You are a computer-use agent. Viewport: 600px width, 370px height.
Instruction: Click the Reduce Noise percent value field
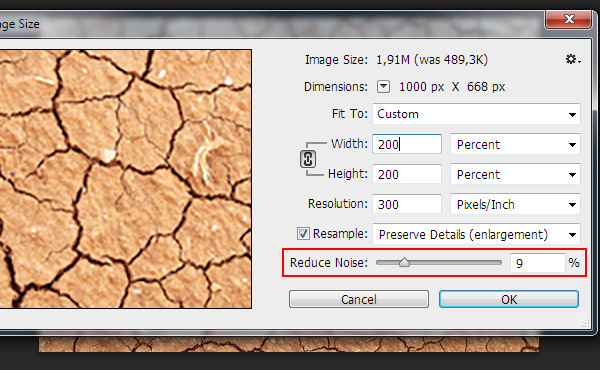pyautogui.click(x=538, y=263)
